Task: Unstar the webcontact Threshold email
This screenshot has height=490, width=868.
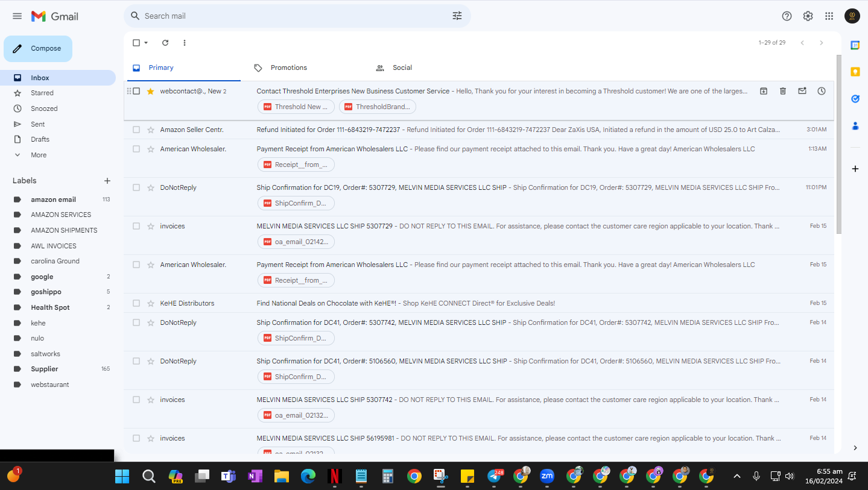Action: tap(151, 91)
